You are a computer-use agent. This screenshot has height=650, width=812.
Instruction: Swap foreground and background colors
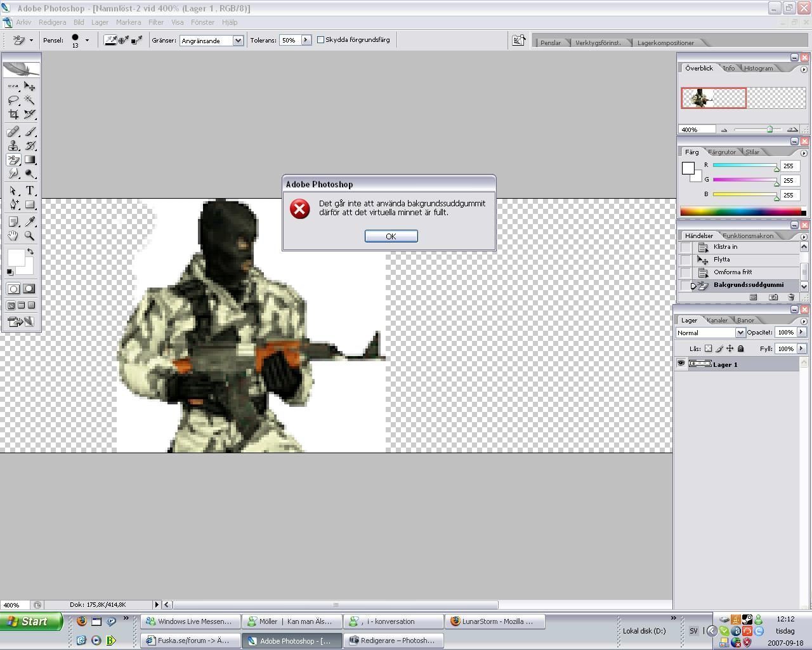30,252
